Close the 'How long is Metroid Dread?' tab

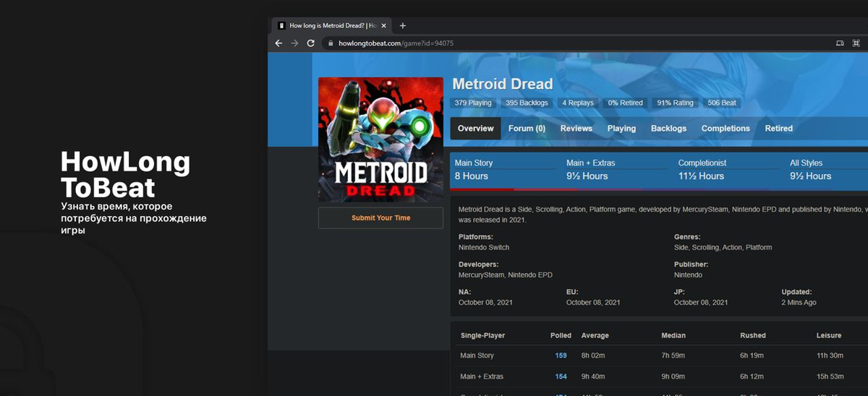point(386,25)
